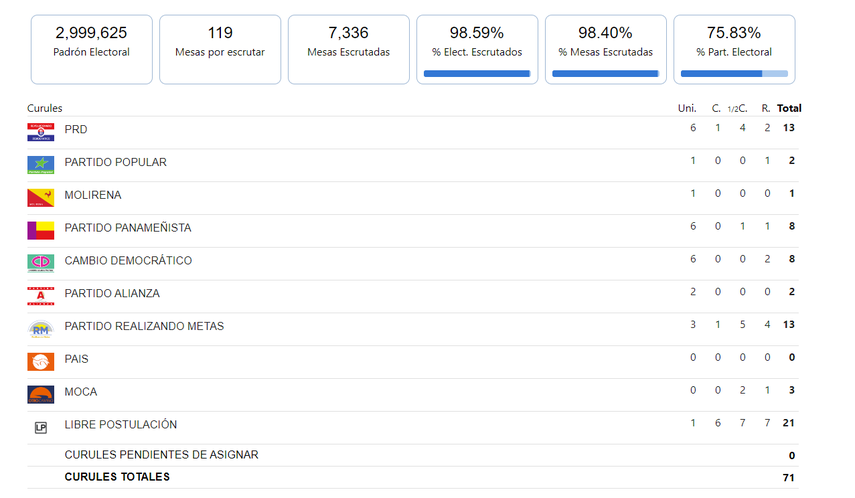Click the Partido Alianza logo icon
The width and height of the screenshot is (855, 498).
(x=40, y=295)
